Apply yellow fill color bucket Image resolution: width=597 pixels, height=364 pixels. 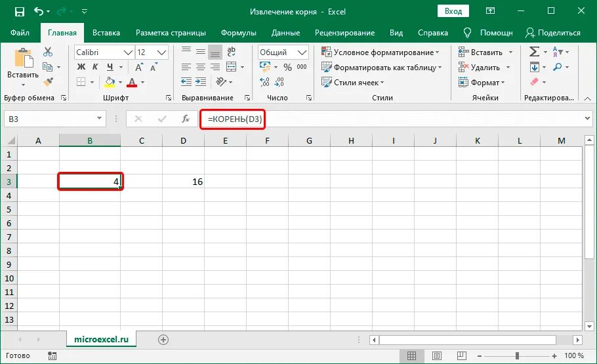click(110, 82)
